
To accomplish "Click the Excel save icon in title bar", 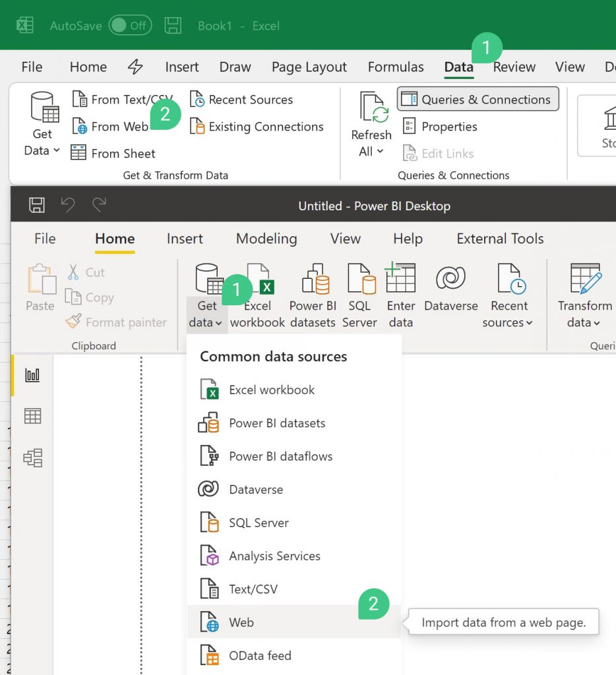I will tap(173, 26).
